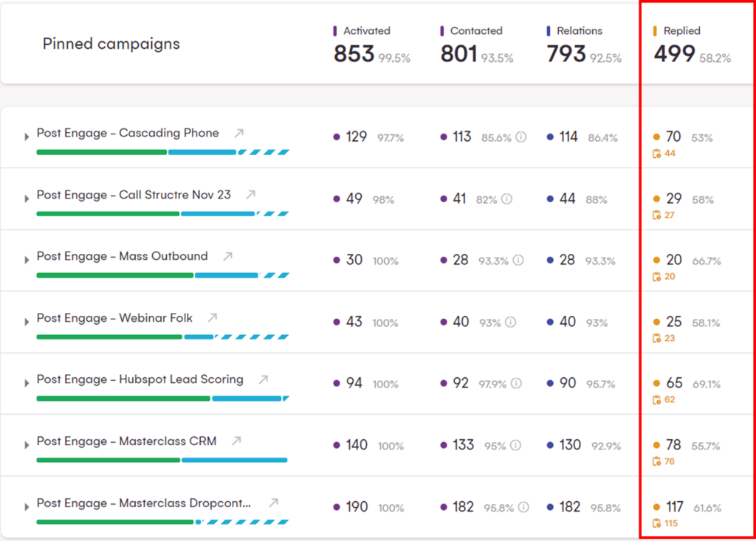The image size is (756, 541).
Task: Click clipboard icon next to orange 44
Action: [x=656, y=154]
